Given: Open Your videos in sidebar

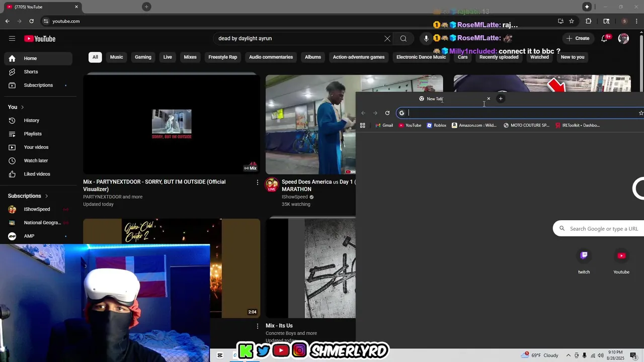Looking at the screenshot, I should tap(38, 147).
